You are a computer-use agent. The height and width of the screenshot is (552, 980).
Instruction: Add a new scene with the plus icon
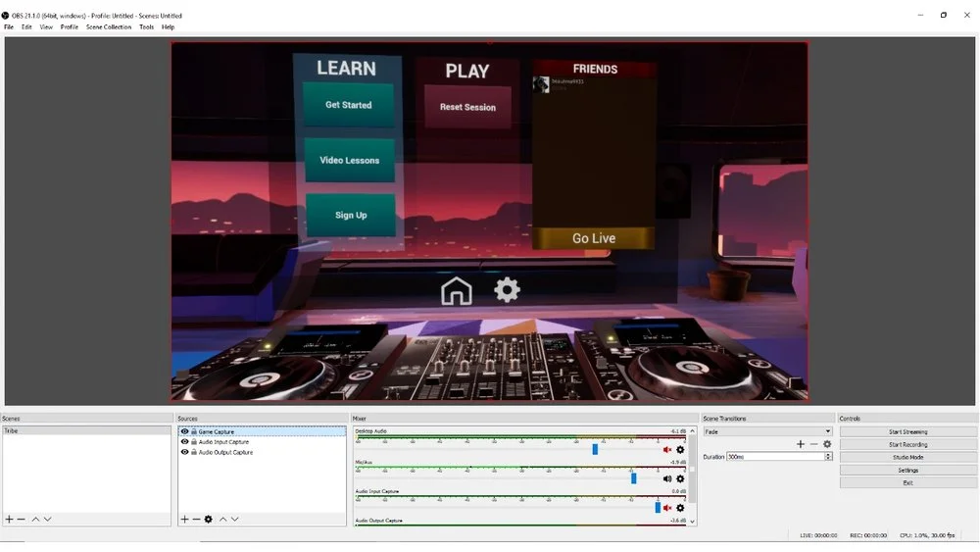(x=10, y=519)
